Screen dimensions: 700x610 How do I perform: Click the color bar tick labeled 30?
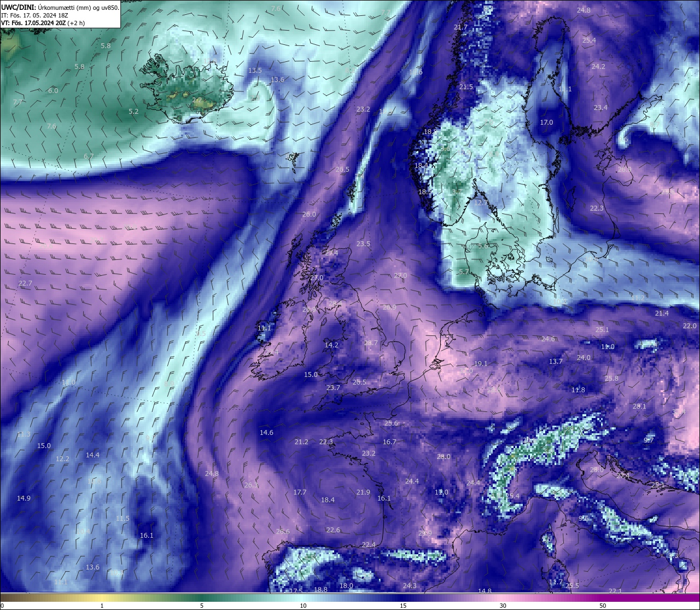point(503,606)
